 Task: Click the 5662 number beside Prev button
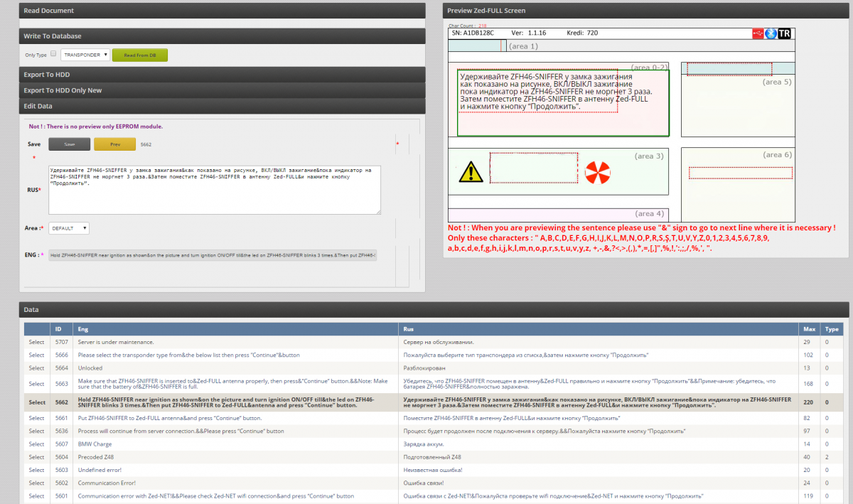[146, 144]
